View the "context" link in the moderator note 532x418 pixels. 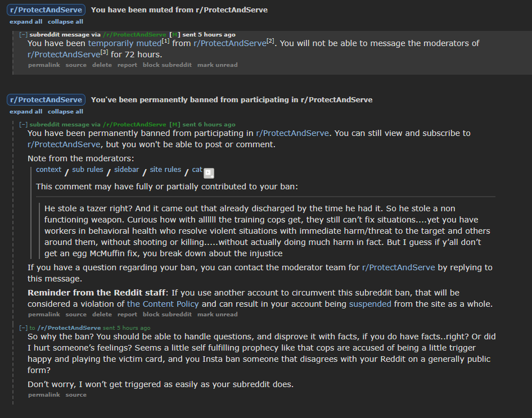coord(48,169)
